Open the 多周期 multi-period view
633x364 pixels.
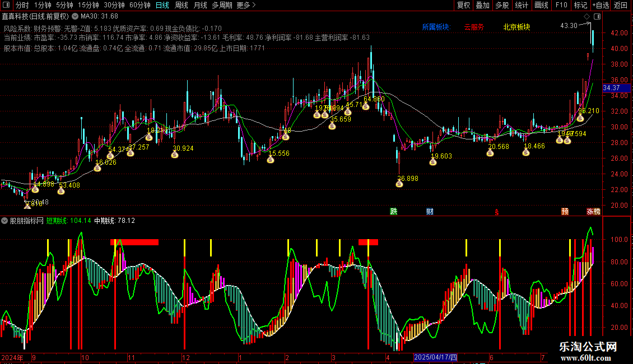click(x=222, y=5)
